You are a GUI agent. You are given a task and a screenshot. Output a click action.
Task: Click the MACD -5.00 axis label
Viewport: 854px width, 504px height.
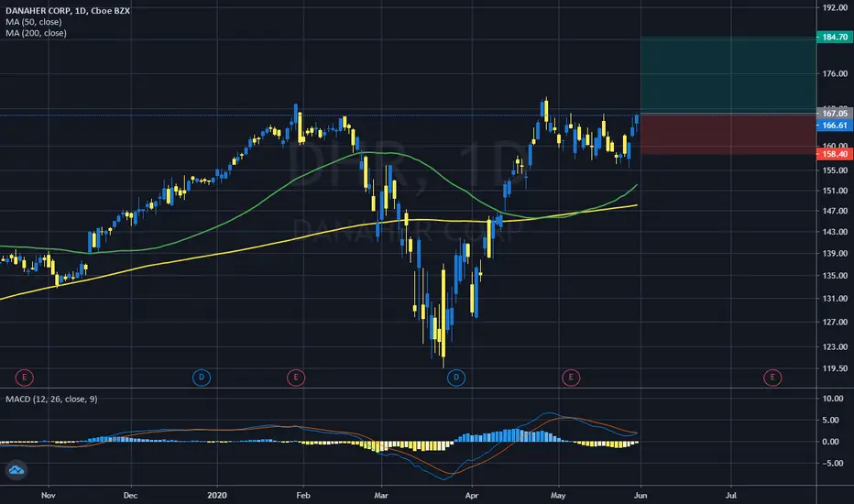point(832,463)
